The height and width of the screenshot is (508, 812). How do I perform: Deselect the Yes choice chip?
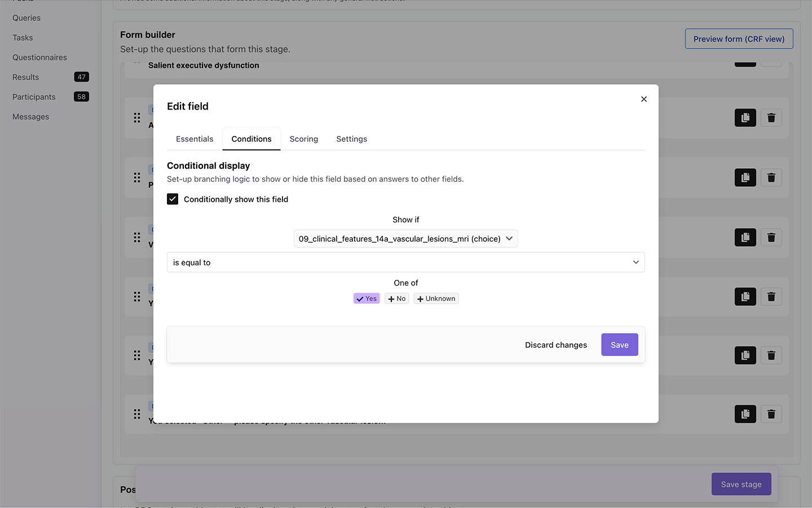(x=367, y=299)
